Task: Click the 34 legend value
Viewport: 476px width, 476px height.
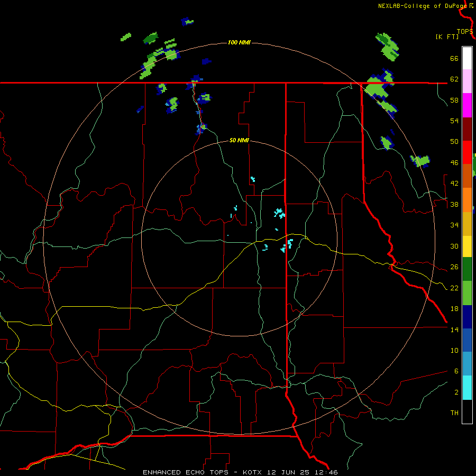Action: click(454, 225)
